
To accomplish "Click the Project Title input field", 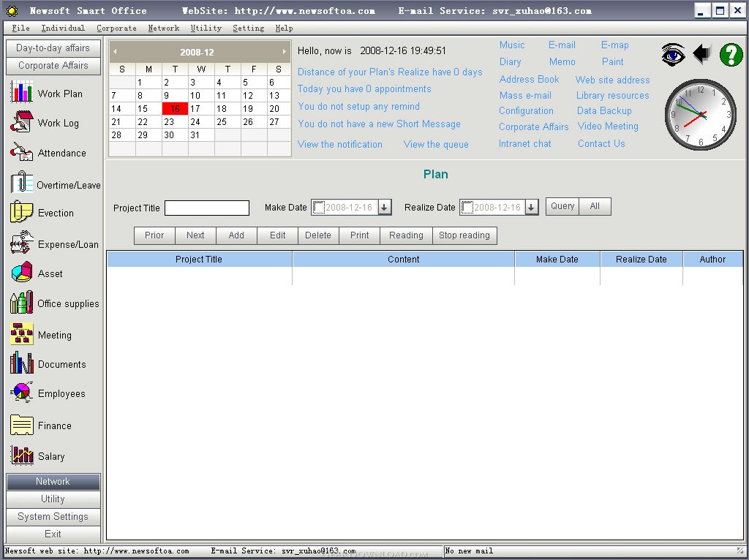I will [x=206, y=208].
